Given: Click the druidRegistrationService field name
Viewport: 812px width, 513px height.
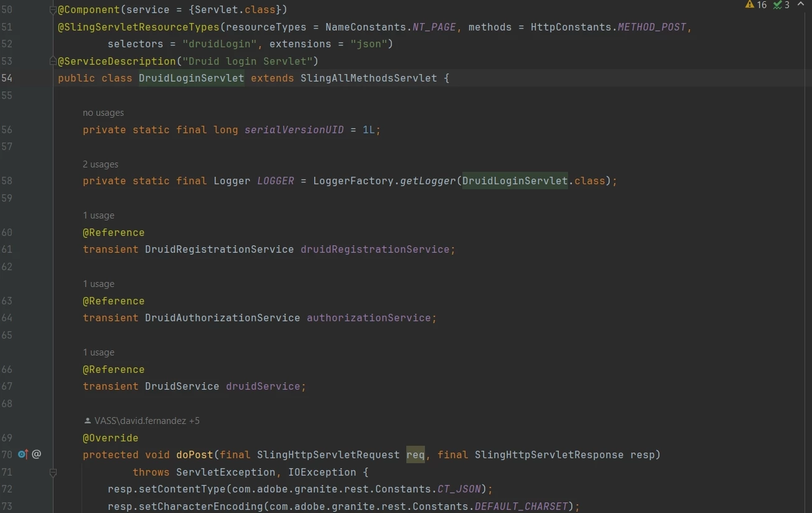Looking at the screenshot, I should click(x=375, y=250).
